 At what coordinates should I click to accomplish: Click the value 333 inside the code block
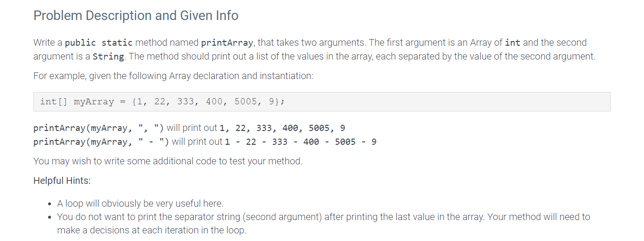click(x=186, y=101)
